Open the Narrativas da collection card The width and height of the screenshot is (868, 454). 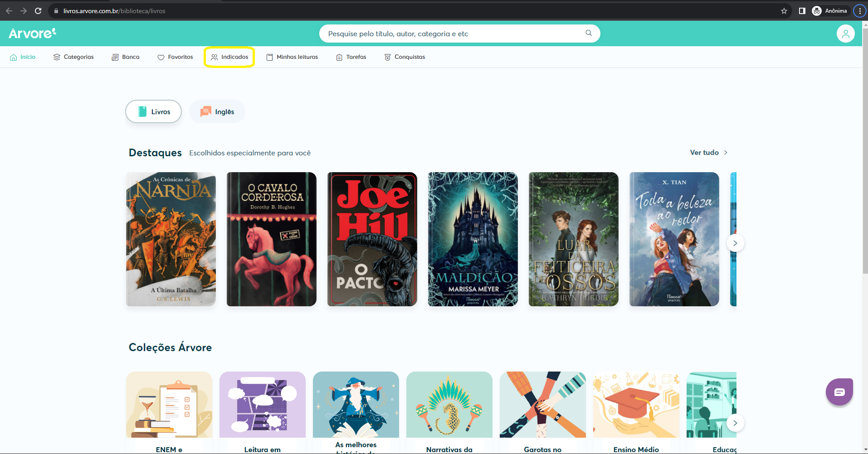pos(449,412)
